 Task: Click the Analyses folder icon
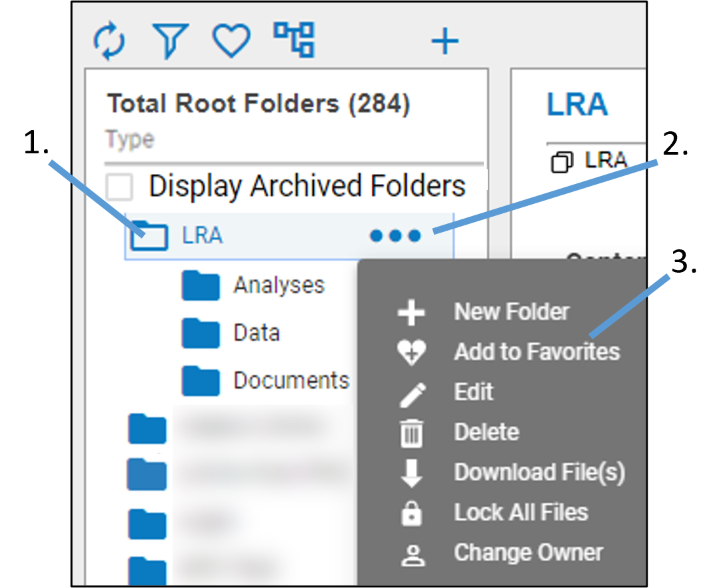point(201,286)
